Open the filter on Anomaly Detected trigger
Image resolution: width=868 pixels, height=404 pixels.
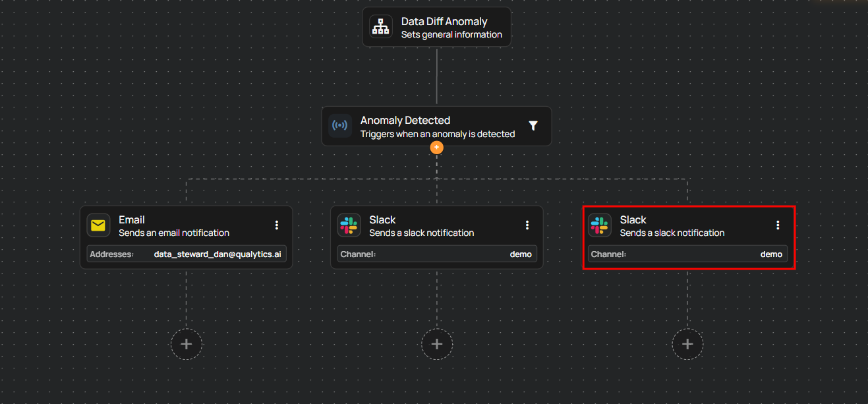[533, 126]
